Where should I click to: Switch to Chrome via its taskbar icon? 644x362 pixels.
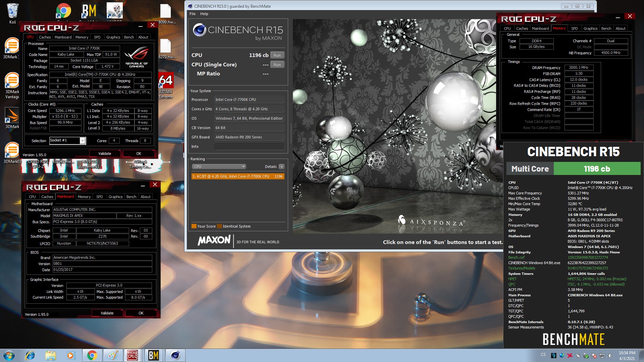click(92, 355)
